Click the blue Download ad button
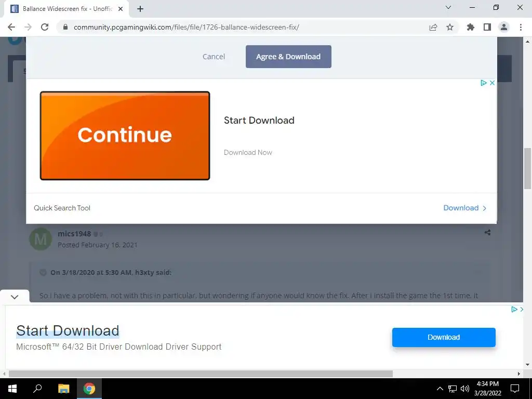Image resolution: width=532 pixels, height=399 pixels. 444,337
